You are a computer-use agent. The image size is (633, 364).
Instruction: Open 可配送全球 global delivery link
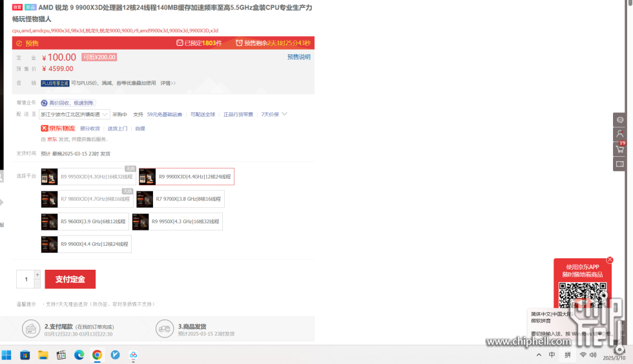[203, 115]
